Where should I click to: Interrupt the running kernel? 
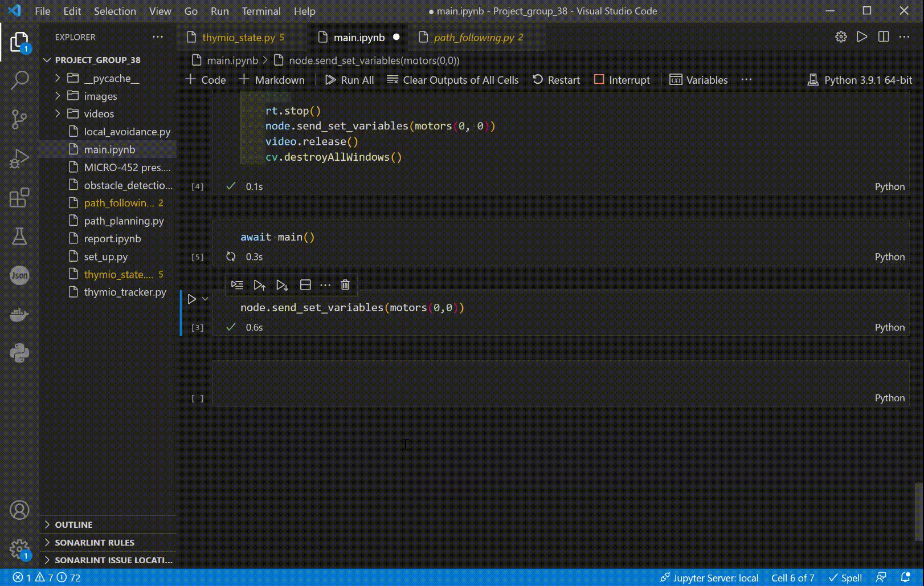coord(622,80)
